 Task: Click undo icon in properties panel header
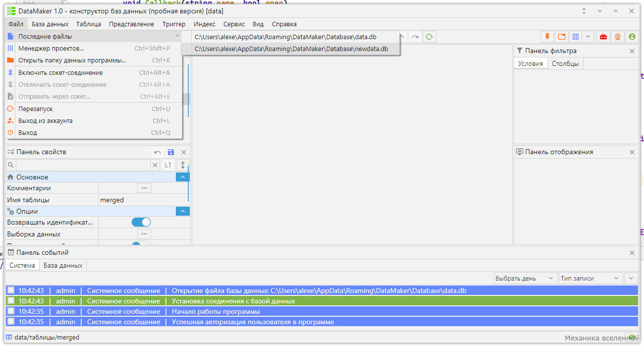158,152
